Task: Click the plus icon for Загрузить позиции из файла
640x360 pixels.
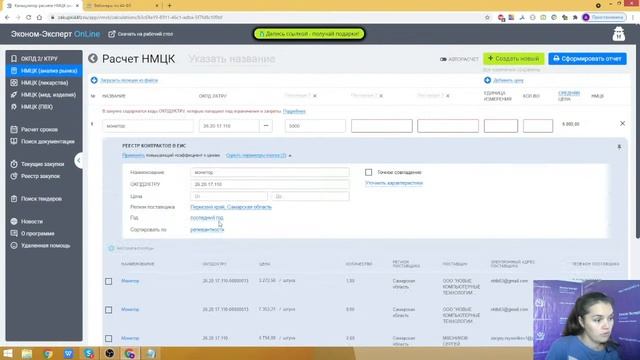Action: (94, 80)
